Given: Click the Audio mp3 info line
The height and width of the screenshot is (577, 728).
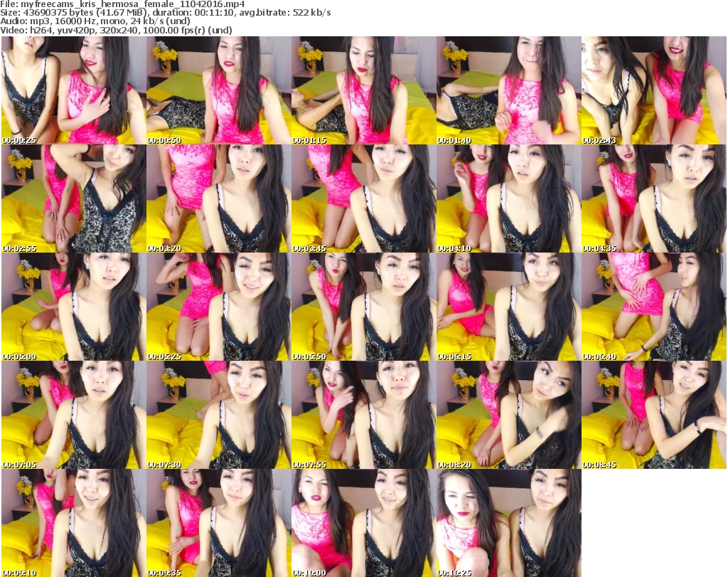Looking at the screenshot, I should click(95, 21).
